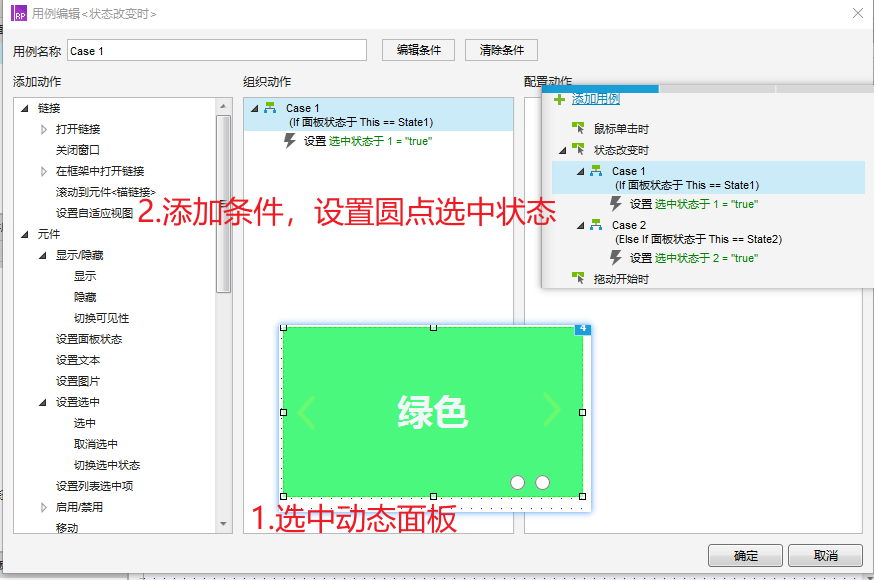Select 设置图片 action

77,381
